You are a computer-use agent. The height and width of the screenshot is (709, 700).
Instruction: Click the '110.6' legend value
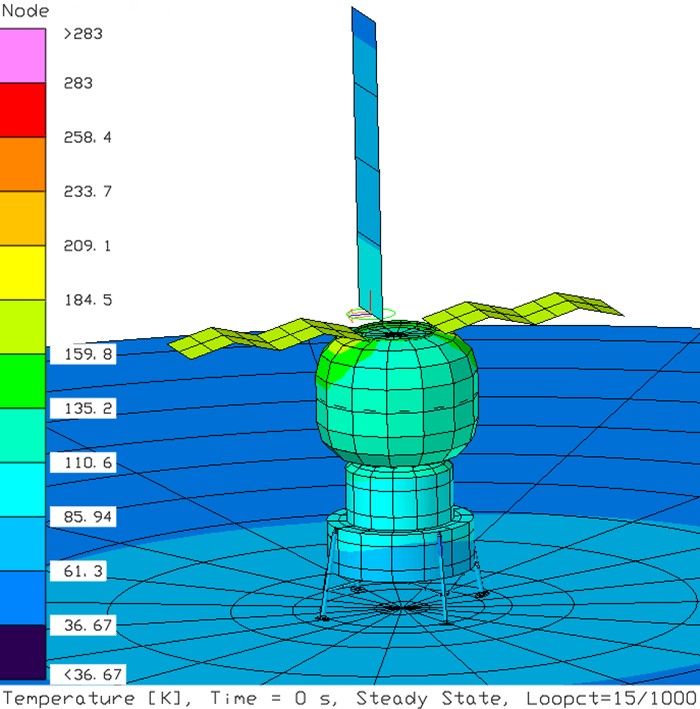[88, 463]
